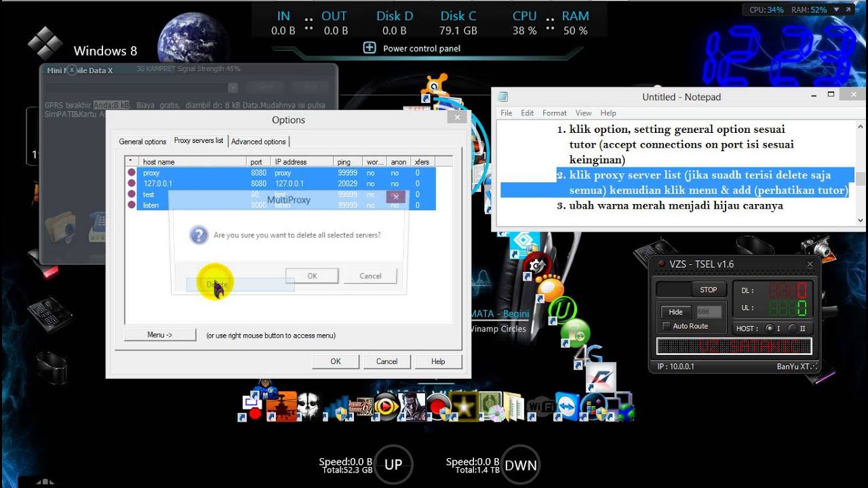Click Cancel button at bottom of Options window
This screenshot has height=488, width=868.
387,361
